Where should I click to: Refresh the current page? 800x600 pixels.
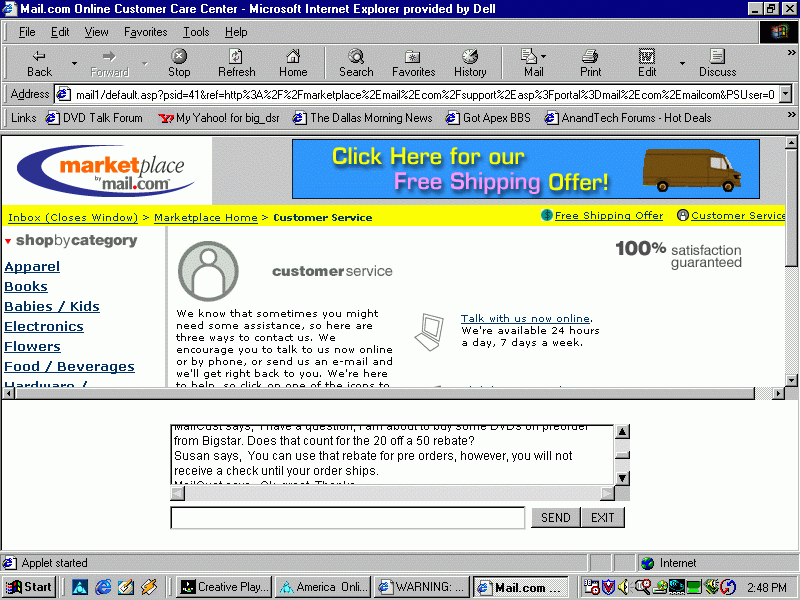pyautogui.click(x=237, y=63)
